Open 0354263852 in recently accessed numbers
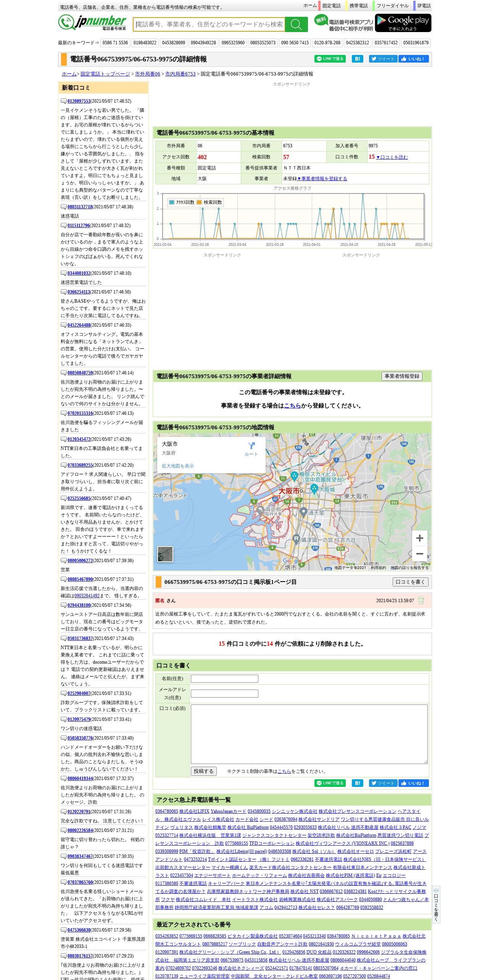This screenshot has width=490, height=980. pos(167,936)
